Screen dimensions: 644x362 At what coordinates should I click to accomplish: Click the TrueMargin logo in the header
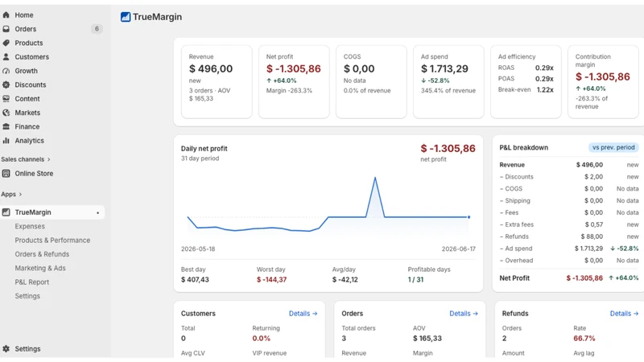(126, 17)
